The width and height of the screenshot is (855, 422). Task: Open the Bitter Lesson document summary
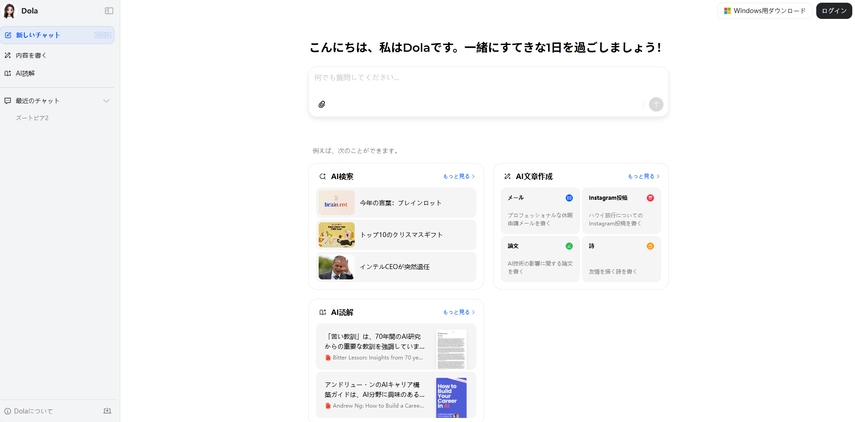coord(396,347)
